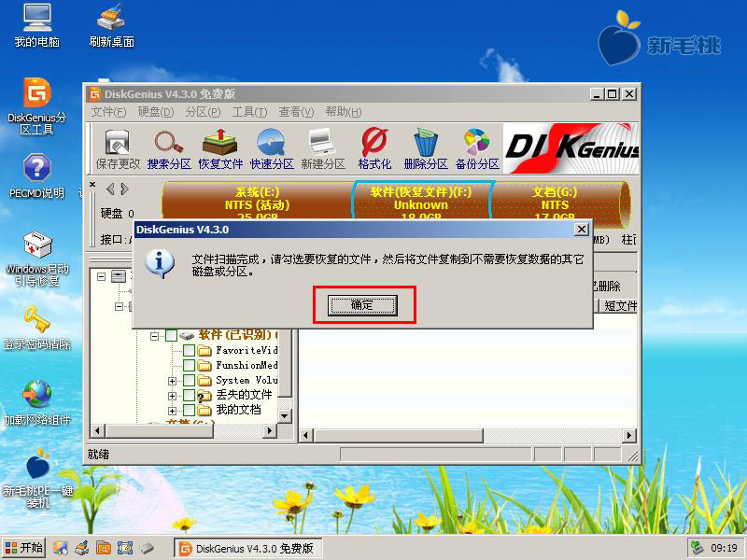This screenshot has height=560, width=747.
Task: Open the 分区(P) menu
Action: [x=203, y=112]
